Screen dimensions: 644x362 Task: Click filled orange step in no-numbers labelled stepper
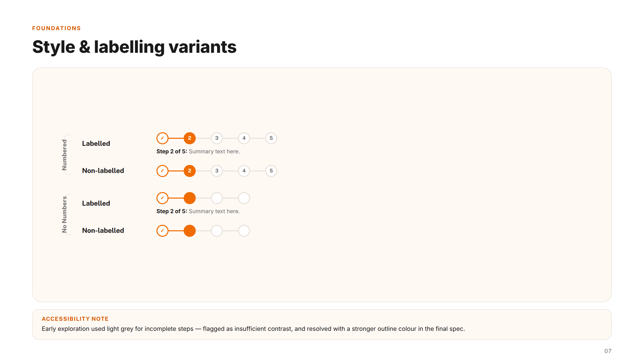pyautogui.click(x=189, y=198)
